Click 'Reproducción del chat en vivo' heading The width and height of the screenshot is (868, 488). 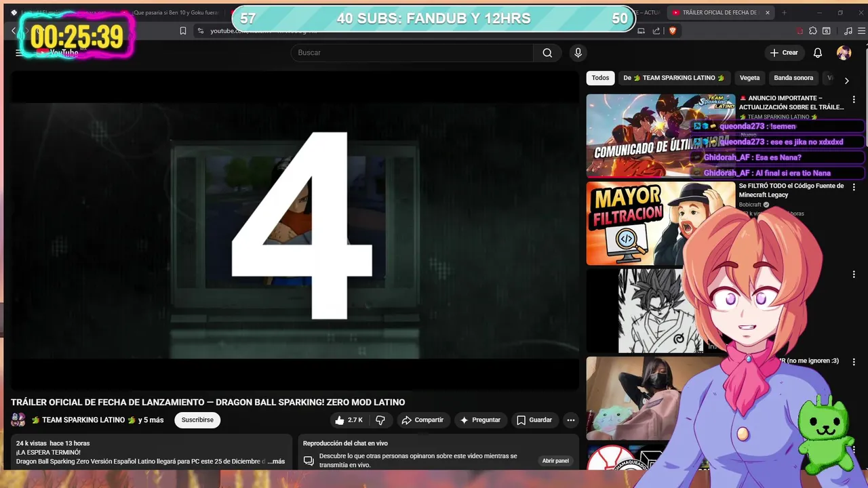tap(345, 443)
